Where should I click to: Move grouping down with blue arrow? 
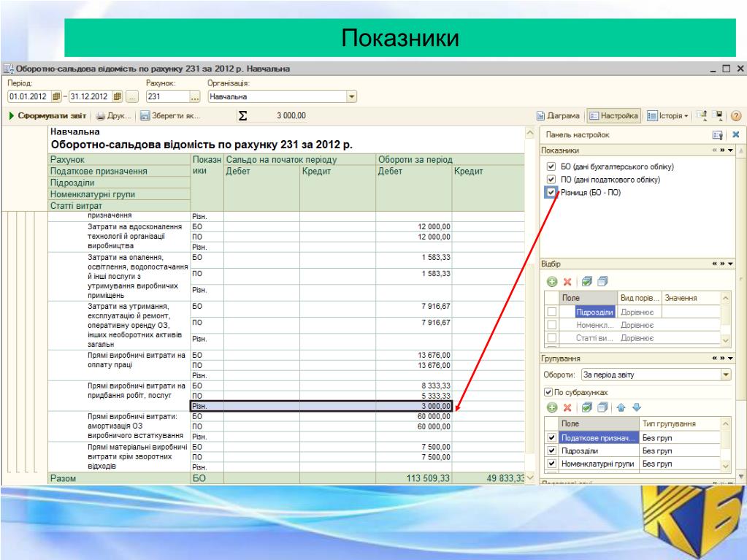pyautogui.click(x=637, y=407)
